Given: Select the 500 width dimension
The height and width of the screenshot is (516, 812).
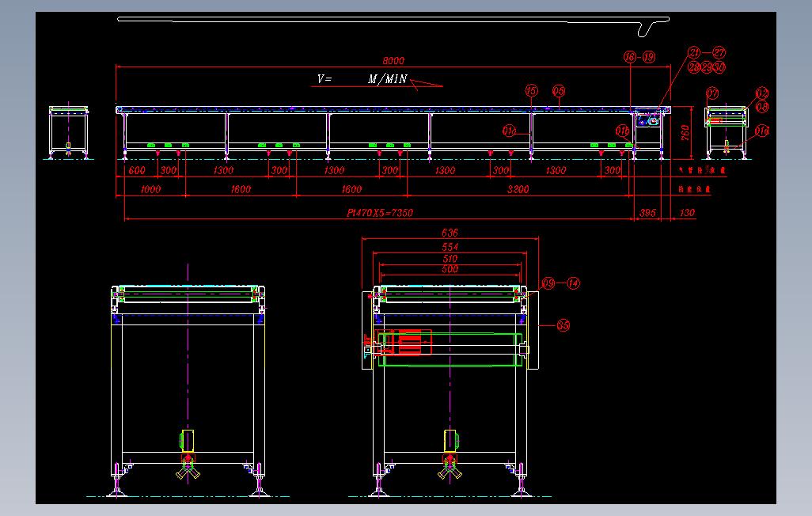Looking at the screenshot, I should tap(450, 269).
